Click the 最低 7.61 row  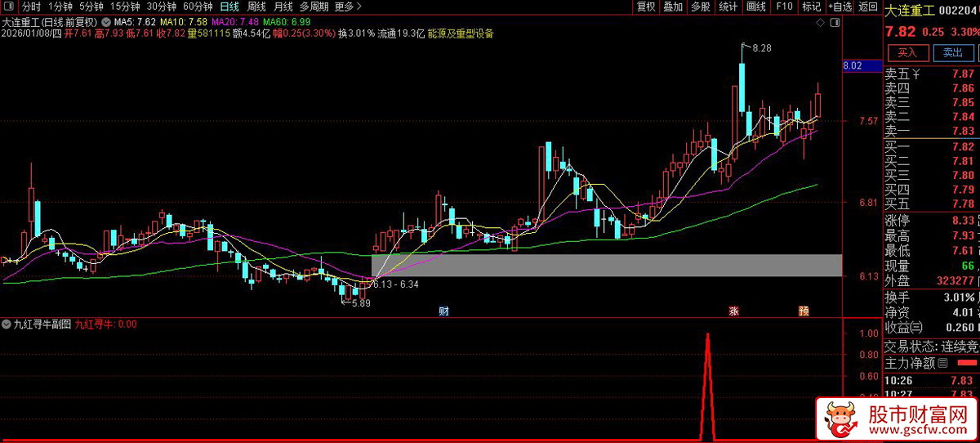[x=931, y=251]
